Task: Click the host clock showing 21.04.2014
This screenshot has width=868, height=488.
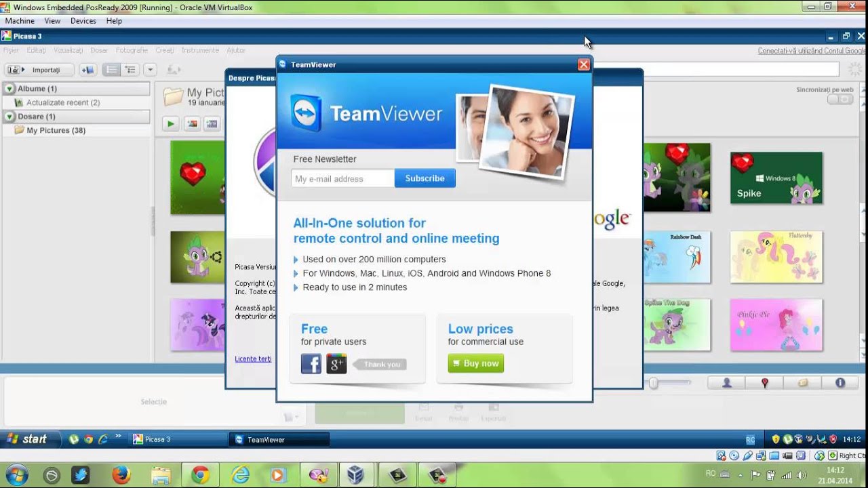Action: click(x=835, y=475)
